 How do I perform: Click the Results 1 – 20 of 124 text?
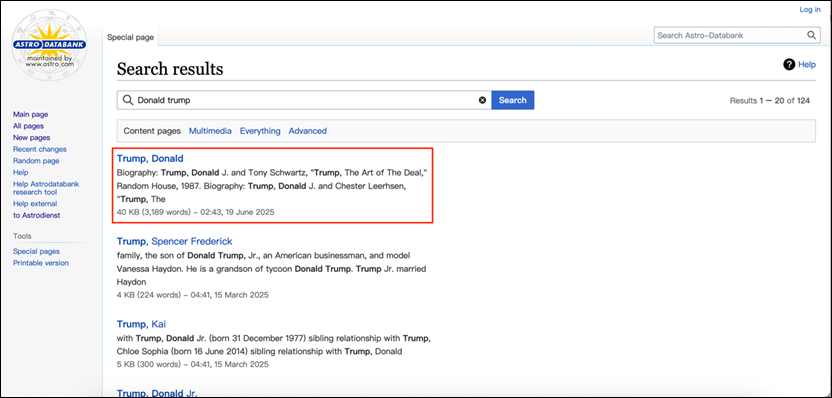769,100
